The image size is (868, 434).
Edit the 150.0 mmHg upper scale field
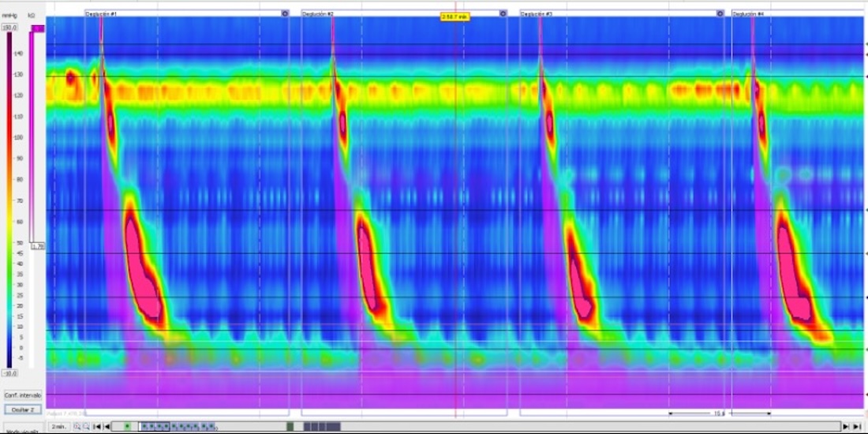pos(10,28)
